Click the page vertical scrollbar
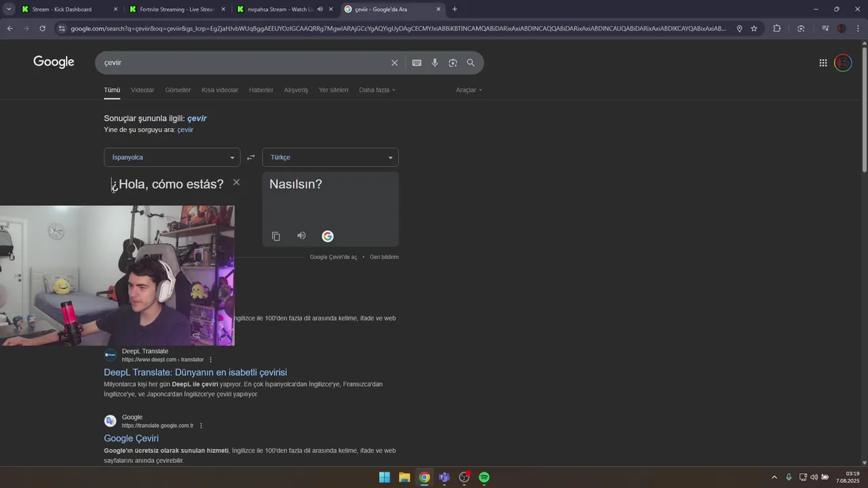 [x=864, y=108]
